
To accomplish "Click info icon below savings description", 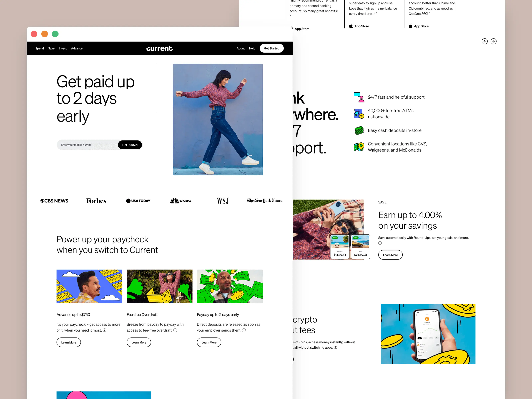I will [380, 243].
